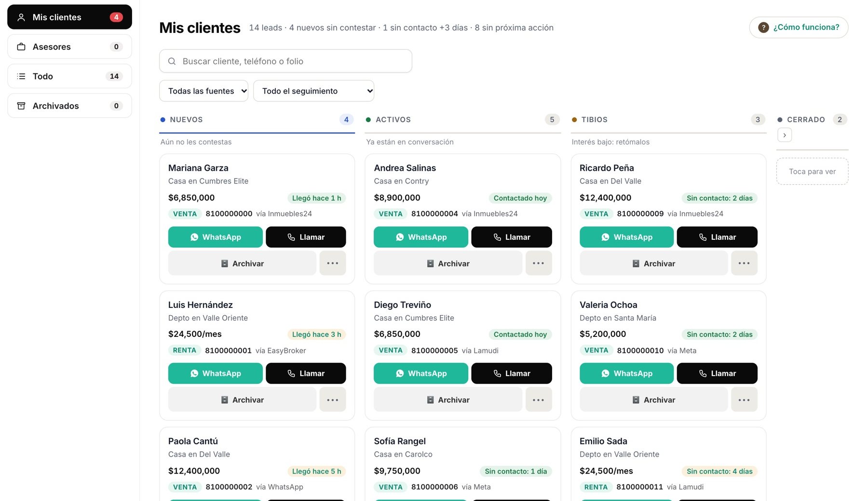868x501 pixels.
Task: Open ¿Cómo funciona? help
Action: [799, 28]
